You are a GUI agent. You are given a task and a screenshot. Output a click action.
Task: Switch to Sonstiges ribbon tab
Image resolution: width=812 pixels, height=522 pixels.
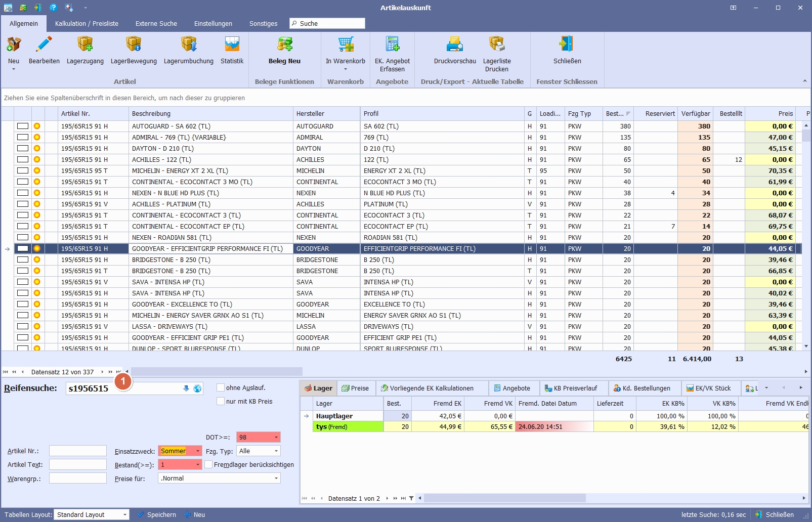(x=263, y=23)
